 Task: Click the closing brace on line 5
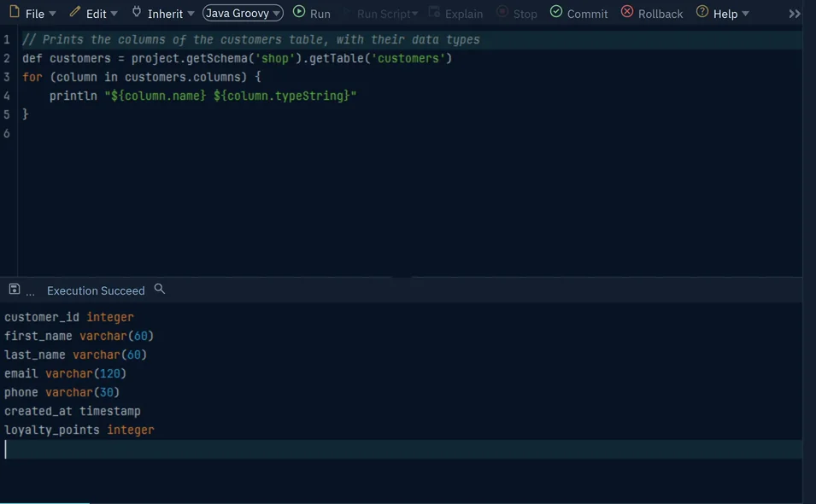pos(25,114)
